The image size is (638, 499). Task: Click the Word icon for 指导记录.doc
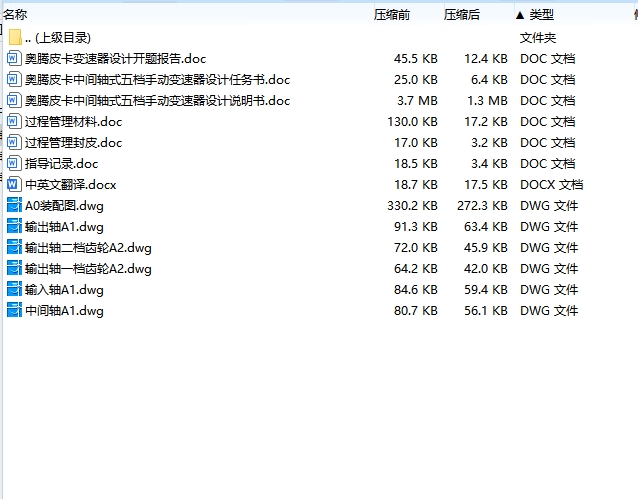(x=13, y=163)
